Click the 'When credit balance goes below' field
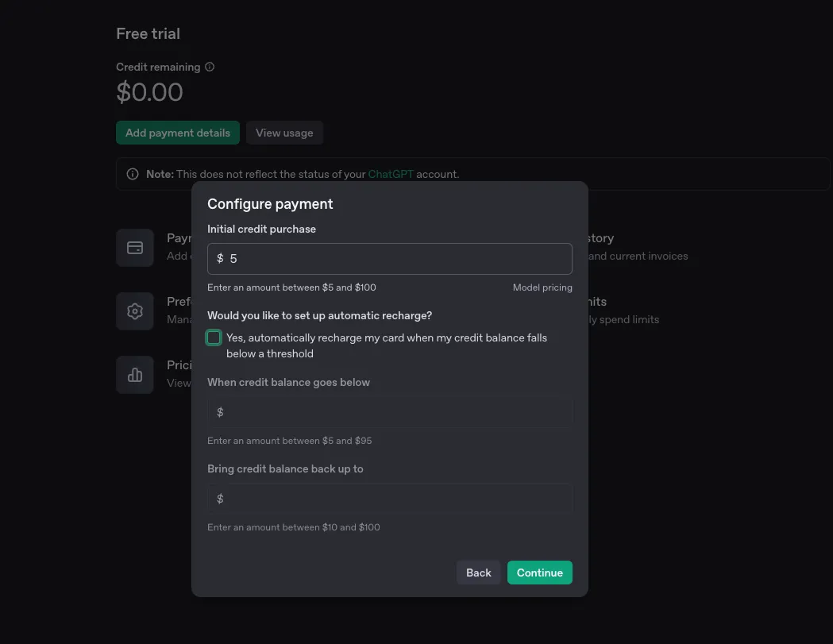 pos(389,411)
